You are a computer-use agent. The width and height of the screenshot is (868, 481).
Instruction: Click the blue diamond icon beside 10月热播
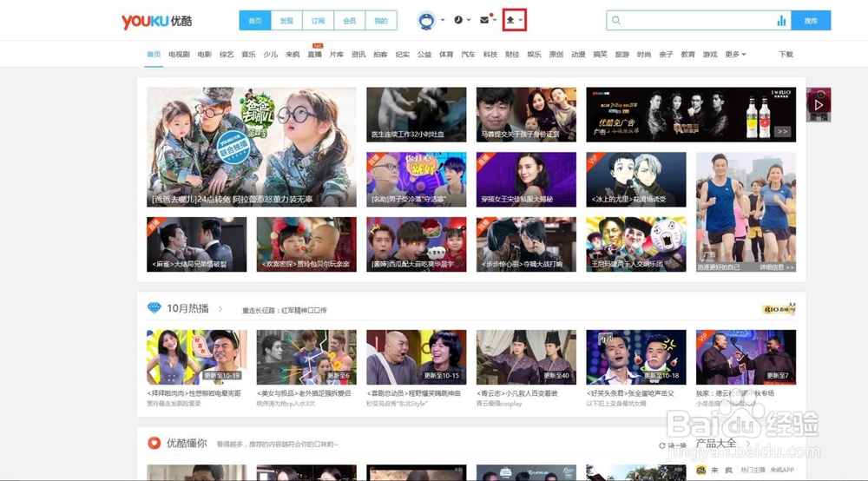click(x=154, y=307)
